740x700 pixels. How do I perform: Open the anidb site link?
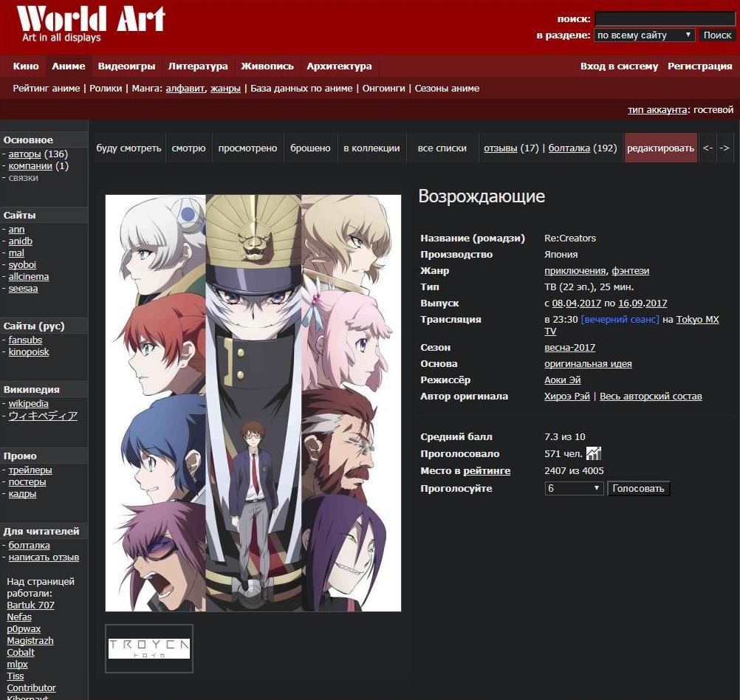coord(20,241)
